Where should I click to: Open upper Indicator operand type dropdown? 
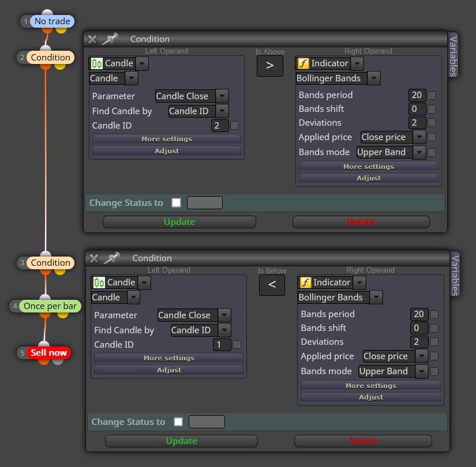(x=357, y=64)
